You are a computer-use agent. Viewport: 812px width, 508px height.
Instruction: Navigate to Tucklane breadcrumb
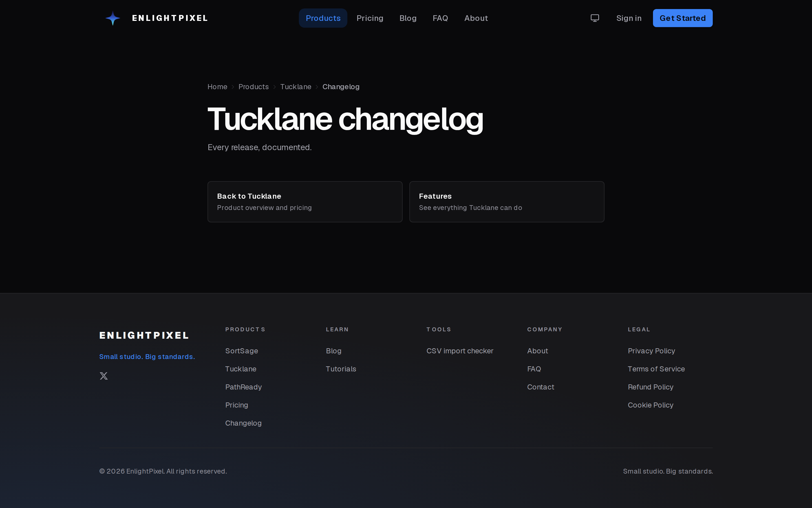tap(295, 87)
